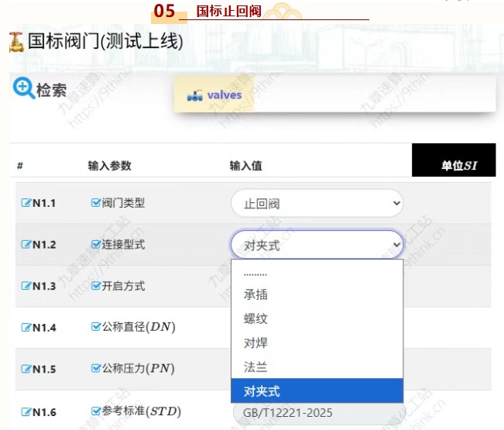Click the 单位SI unit header button
Viewport: 504px width, 430px height.
pyautogui.click(x=458, y=165)
